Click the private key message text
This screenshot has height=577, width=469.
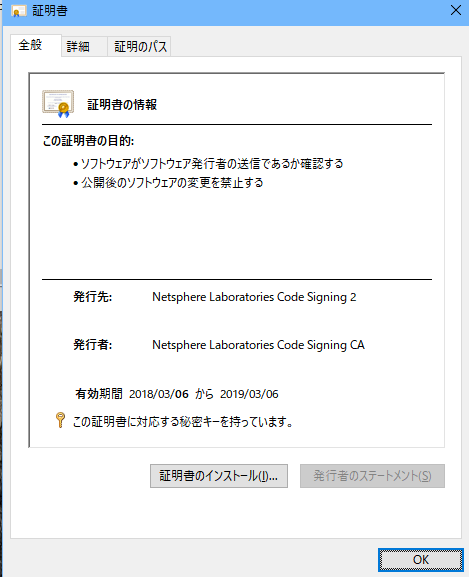click(183, 421)
